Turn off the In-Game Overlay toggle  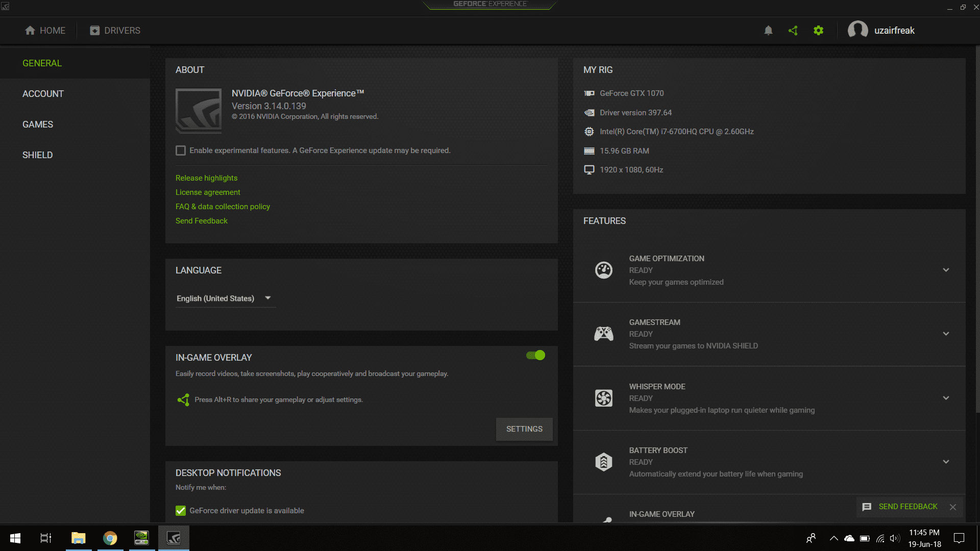[x=535, y=355]
